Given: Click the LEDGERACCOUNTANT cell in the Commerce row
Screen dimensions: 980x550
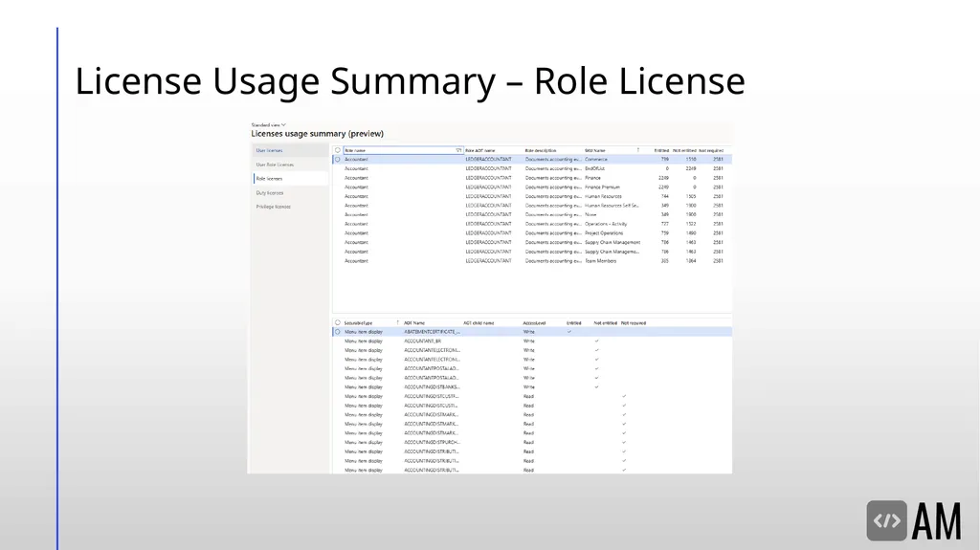Looking at the screenshot, I should point(489,160).
